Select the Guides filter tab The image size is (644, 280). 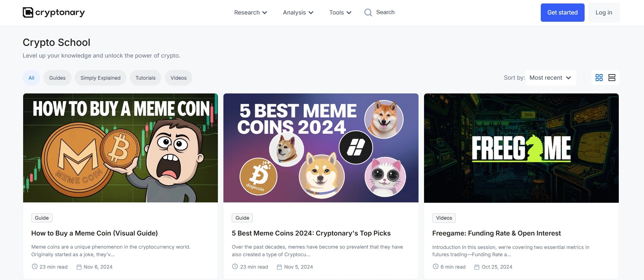pos(57,78)
